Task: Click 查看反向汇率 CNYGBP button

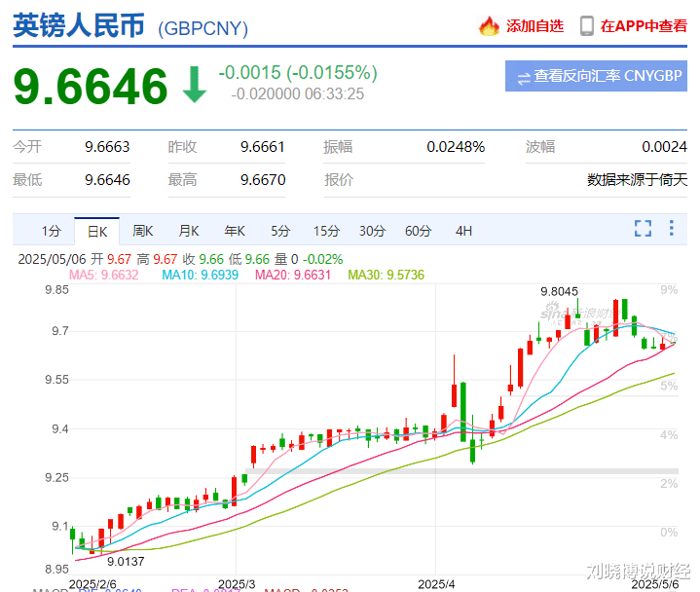Action: (596, 76)
